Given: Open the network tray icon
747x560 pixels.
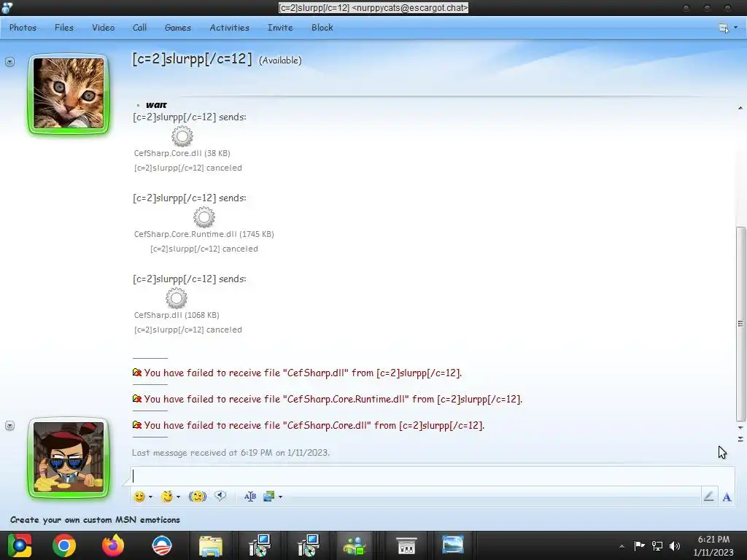Looking at the screenshot, I should (657, 545).
